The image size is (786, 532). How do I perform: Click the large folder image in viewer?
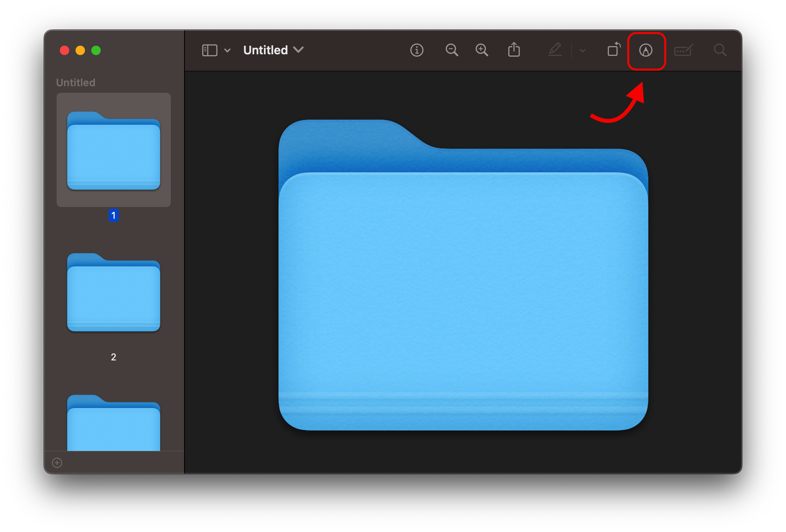463,275
